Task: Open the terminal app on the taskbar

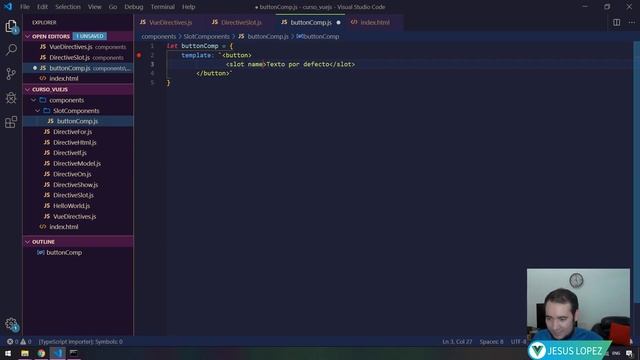Action: click(x=73, y=353)
